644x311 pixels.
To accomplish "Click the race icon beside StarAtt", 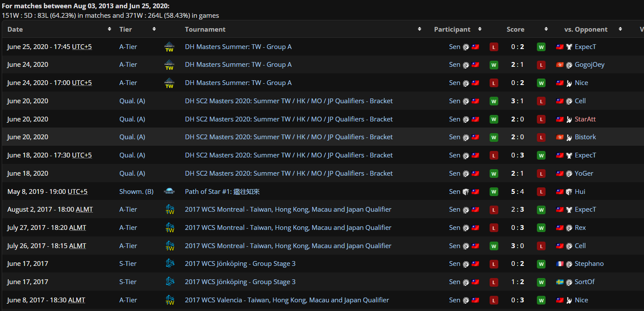I will 569,119.
